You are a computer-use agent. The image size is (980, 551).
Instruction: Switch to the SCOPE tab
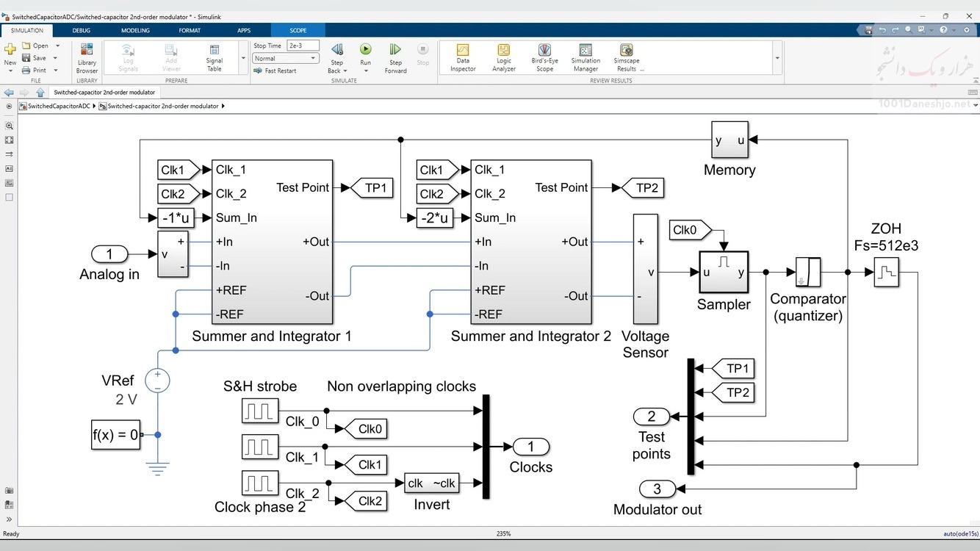click(x=298, y=30)
